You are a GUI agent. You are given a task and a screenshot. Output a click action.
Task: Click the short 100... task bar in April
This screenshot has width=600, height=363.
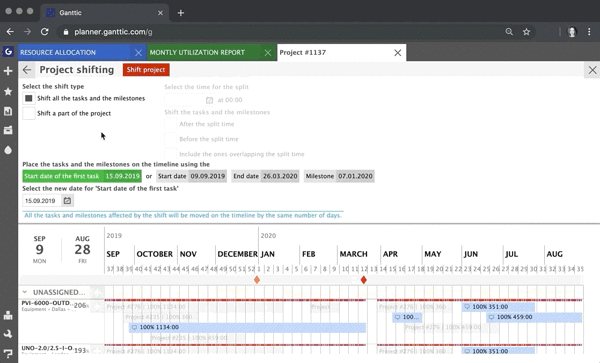click(x=407, y=317)
